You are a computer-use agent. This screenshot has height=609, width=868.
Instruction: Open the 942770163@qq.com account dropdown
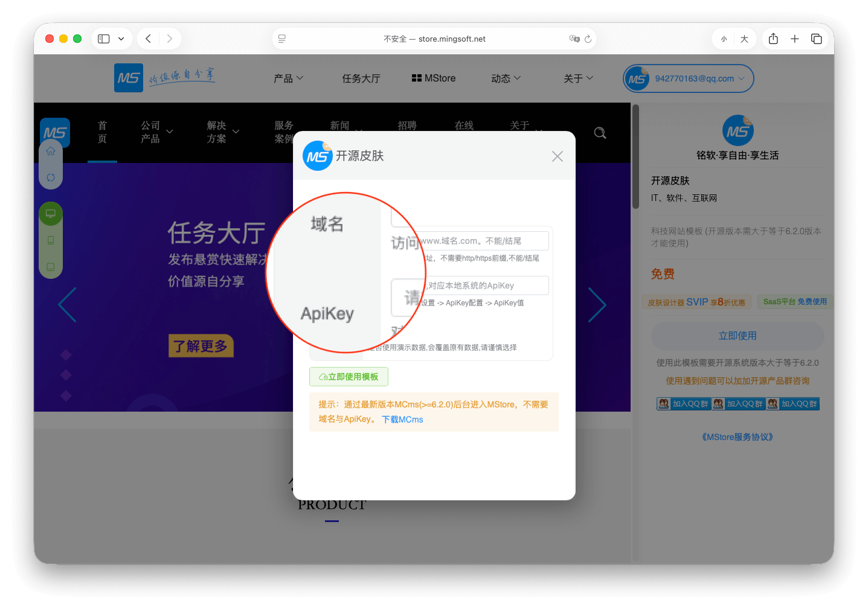pyautogui.click(x=689, y=78)
